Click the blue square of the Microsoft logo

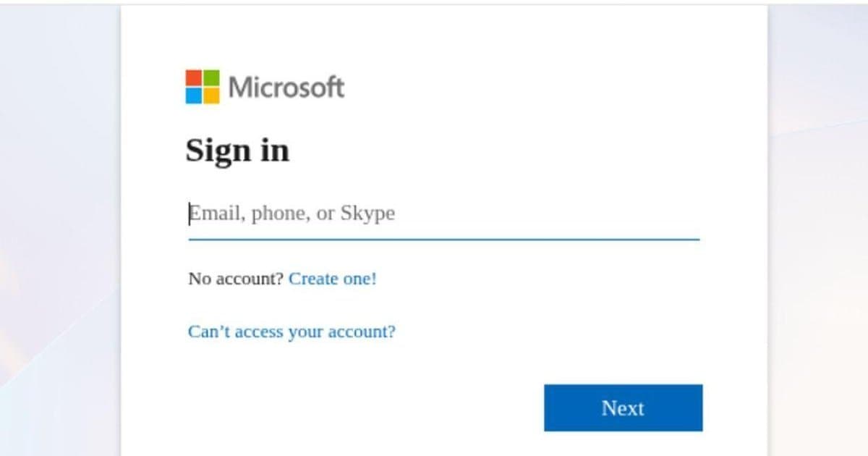194,95
